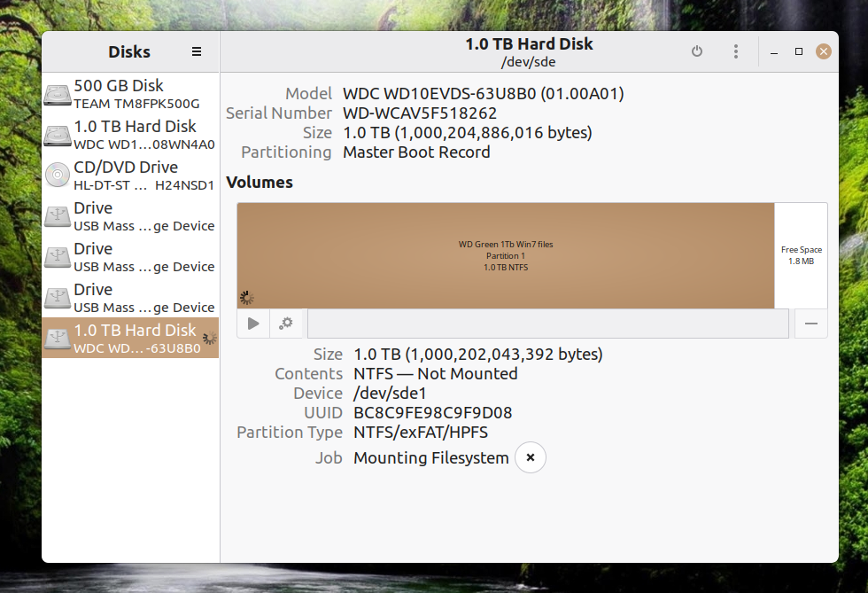Cancel the Mounting Filesystem job
Image resolution: width=868 pixels, height=593 pixels.
click(531, 458)
